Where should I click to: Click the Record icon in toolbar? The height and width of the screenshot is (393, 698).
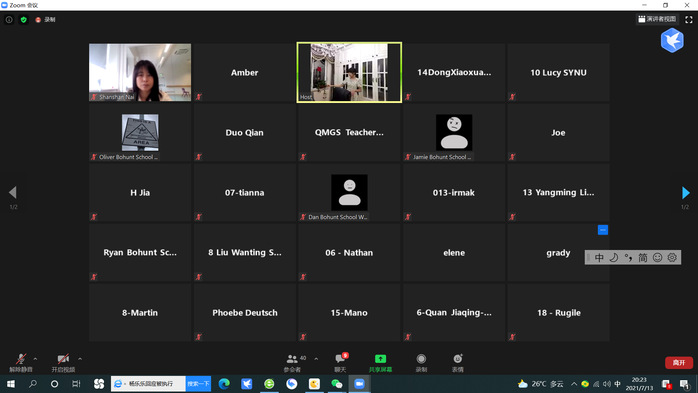pyautogui.click(x=421, y=359)
